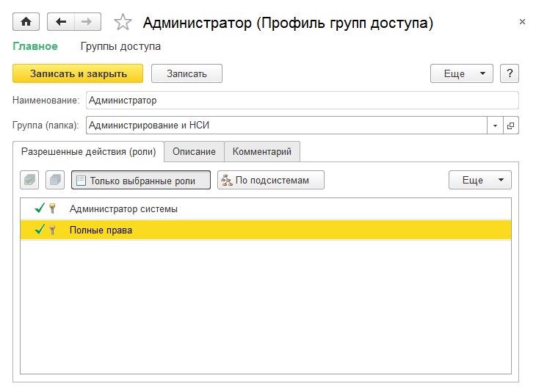Screen dimensions: 536x392
Task: Expand the top Еще dropdown menu
Action: [462, 73]
